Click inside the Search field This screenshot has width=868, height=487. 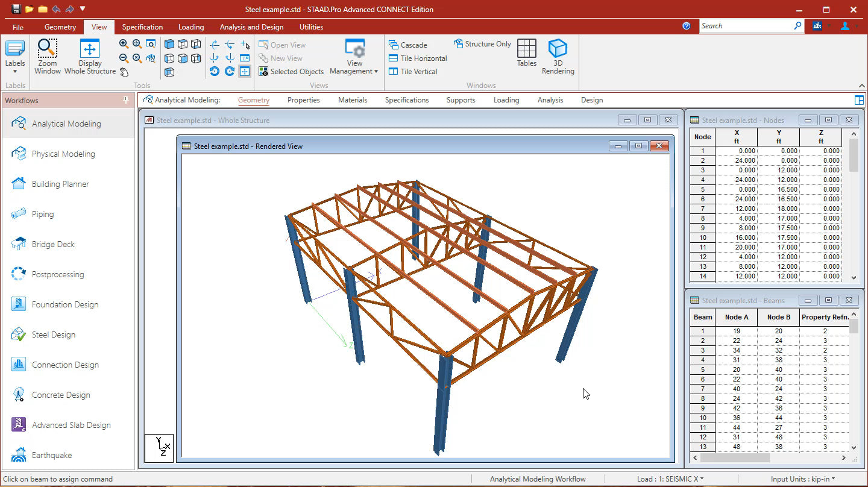click(x=747, y=25)
